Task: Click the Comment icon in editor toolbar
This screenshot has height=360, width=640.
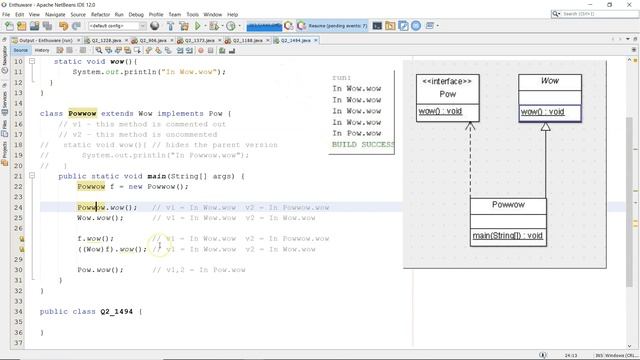Action: click(222, 50)
